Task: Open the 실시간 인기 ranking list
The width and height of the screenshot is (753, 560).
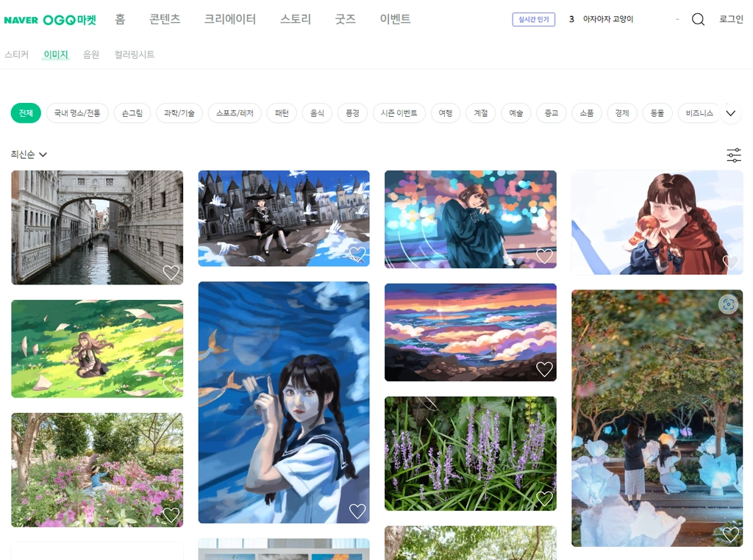Action: pyautogui.click(x=534, y=19)
